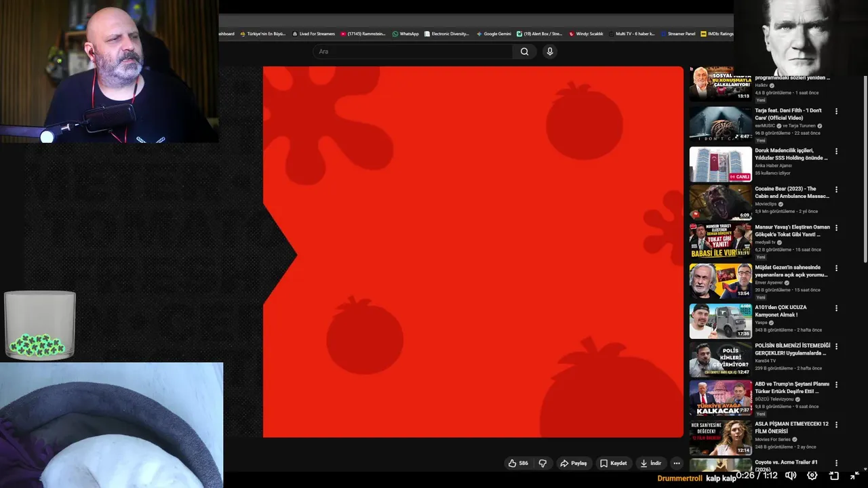The width and height of the screenshot is (868, 488).
Task: Switch to miniplayer view icon
Action: click(x=834, y=476)
